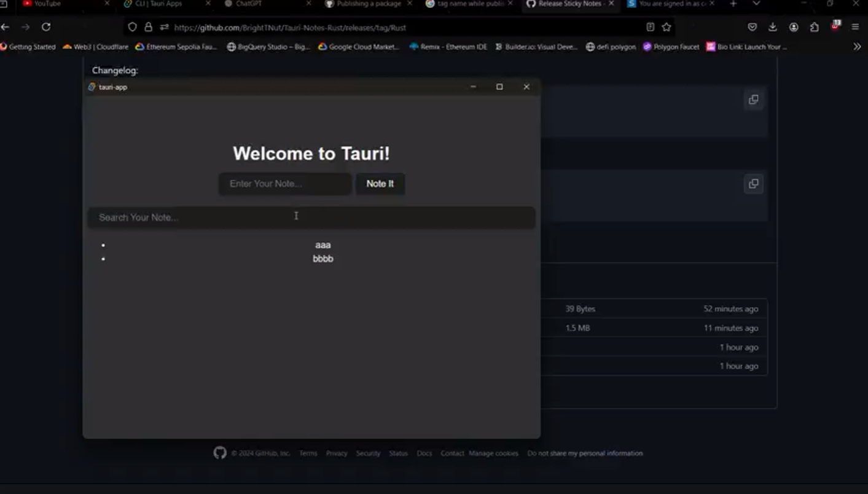This screenshot has height=494, width=868.
Task: Open the Terms footer link
Action: coord(308,453)
